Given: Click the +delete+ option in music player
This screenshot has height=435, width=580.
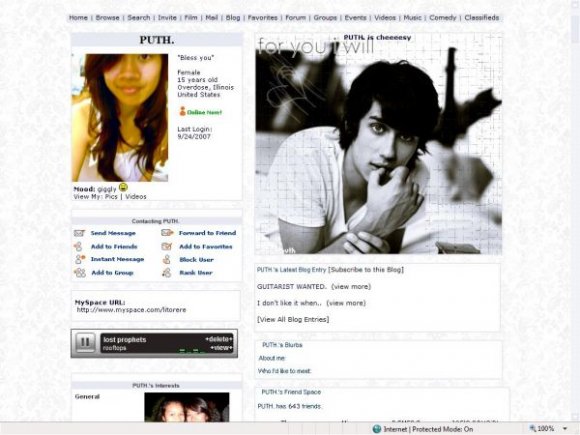Looking at the screenshot, I should 219,339.
